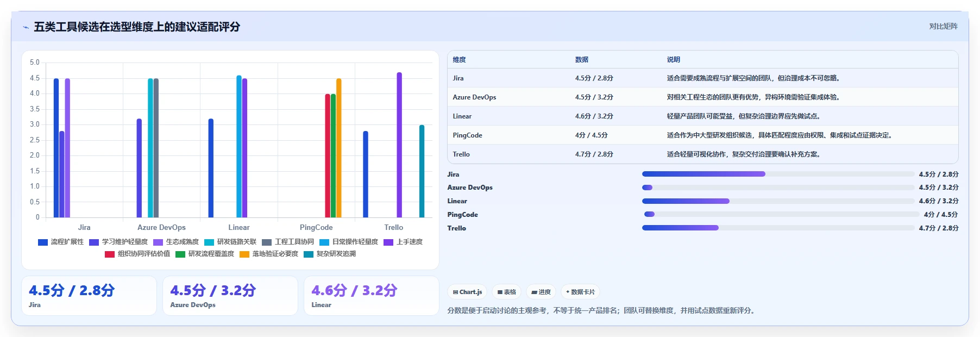Toggle 日常操作轻量度 legend item
980x337 pixels.
coord(349,242)
